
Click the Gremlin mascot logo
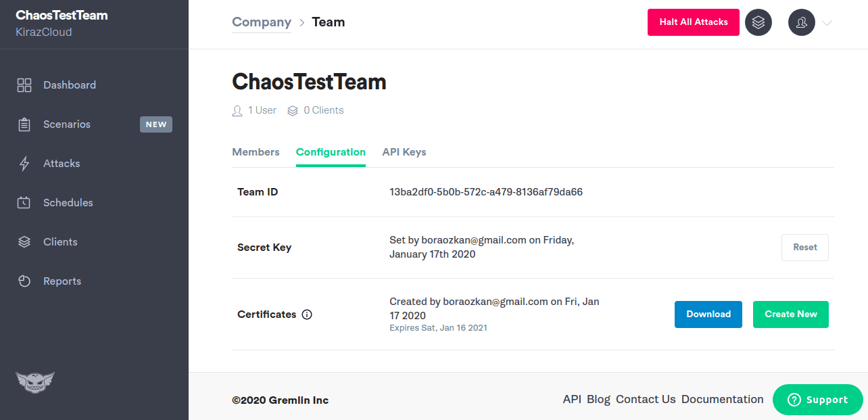click(x=35, y=382)
